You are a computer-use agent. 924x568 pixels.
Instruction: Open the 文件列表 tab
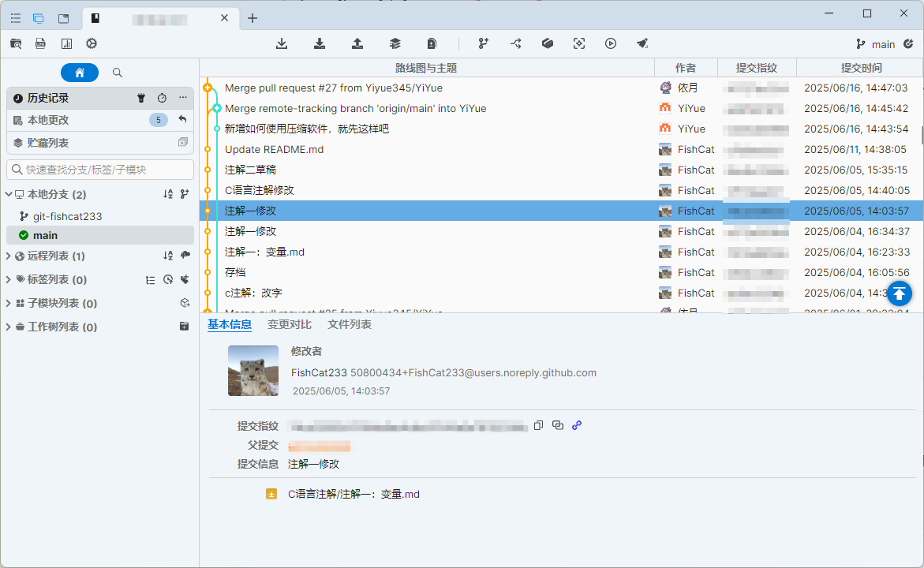click(x=350, y=324)
